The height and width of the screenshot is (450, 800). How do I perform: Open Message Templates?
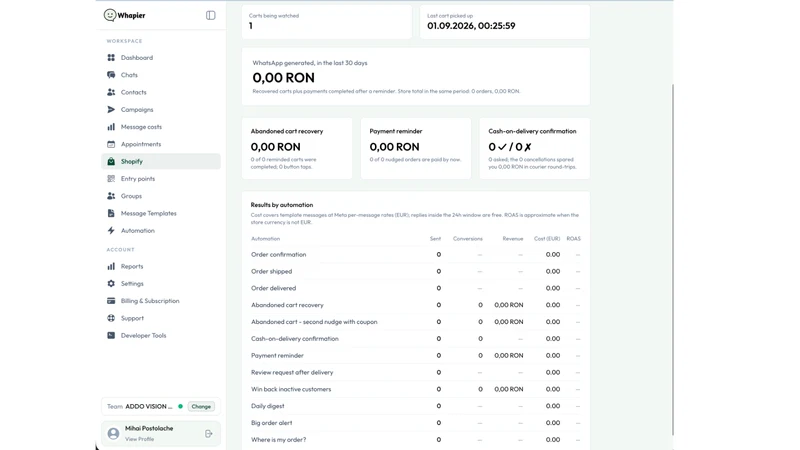pos(161,214)
